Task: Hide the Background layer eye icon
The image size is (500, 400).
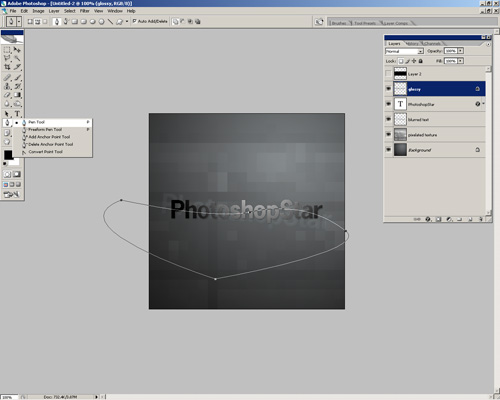Action: 388,150
